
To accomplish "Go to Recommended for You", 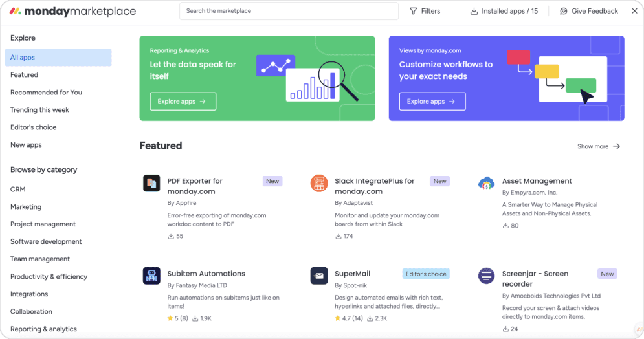I will (x=46, y=93).
